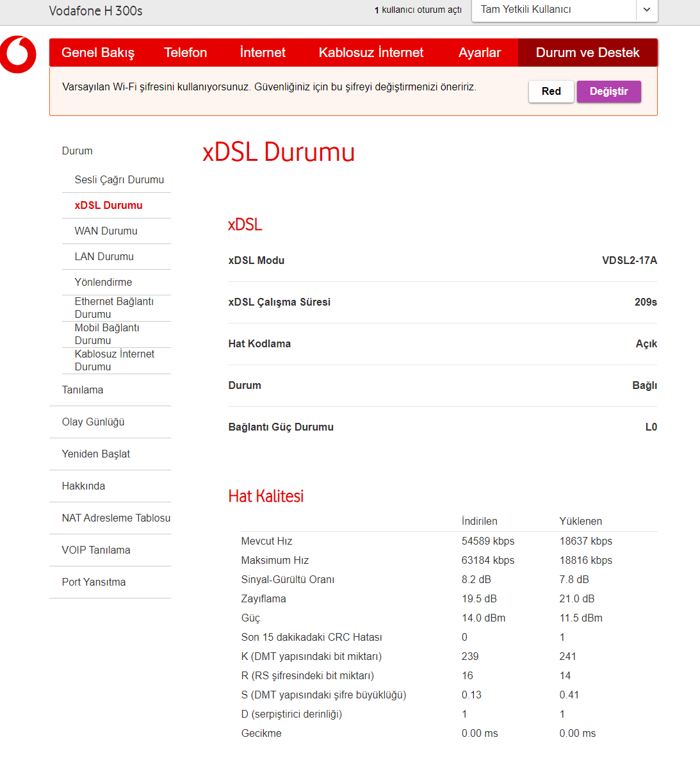Viewport: 700px width, 758px height.
Task: Click the 8.2 dB signal-noise value
Action: tap(476, 580)
